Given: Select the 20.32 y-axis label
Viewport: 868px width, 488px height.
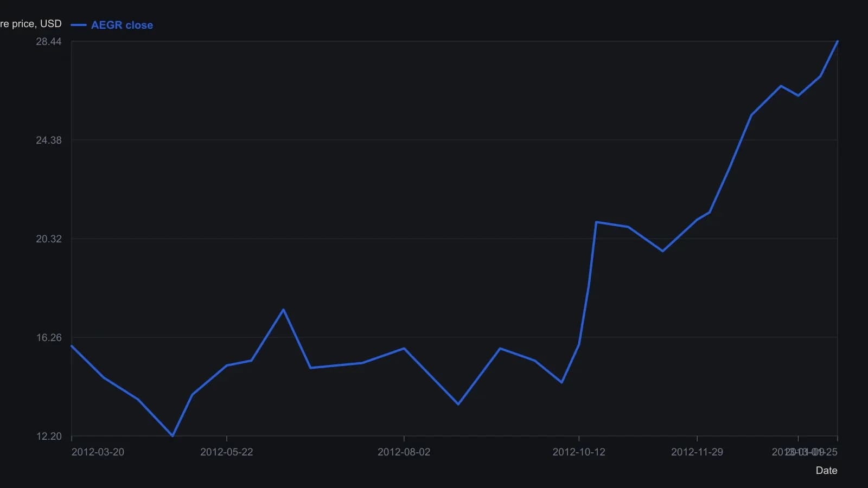Looking at the screenshot, I should [x=49, y=239].
